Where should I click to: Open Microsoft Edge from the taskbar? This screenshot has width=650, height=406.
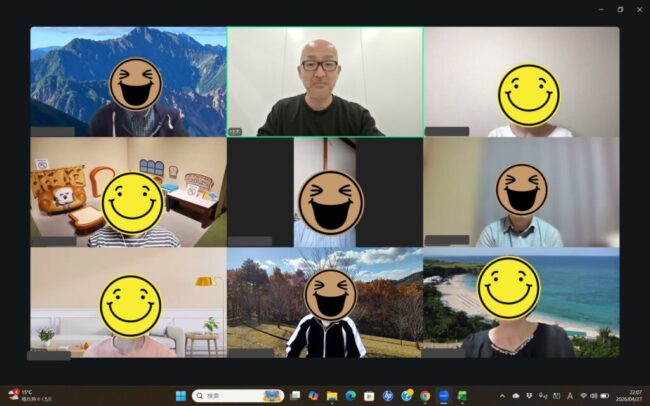point(350,395)
